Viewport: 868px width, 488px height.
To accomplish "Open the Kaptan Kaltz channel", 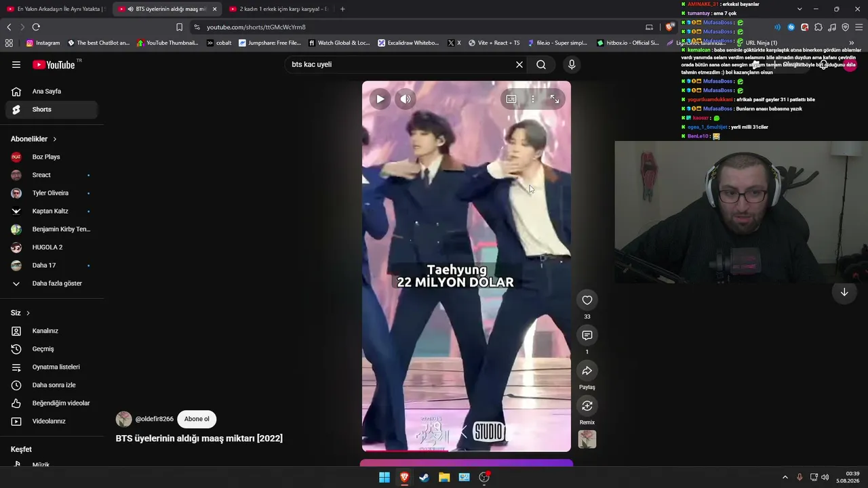I will pos(52,211).
